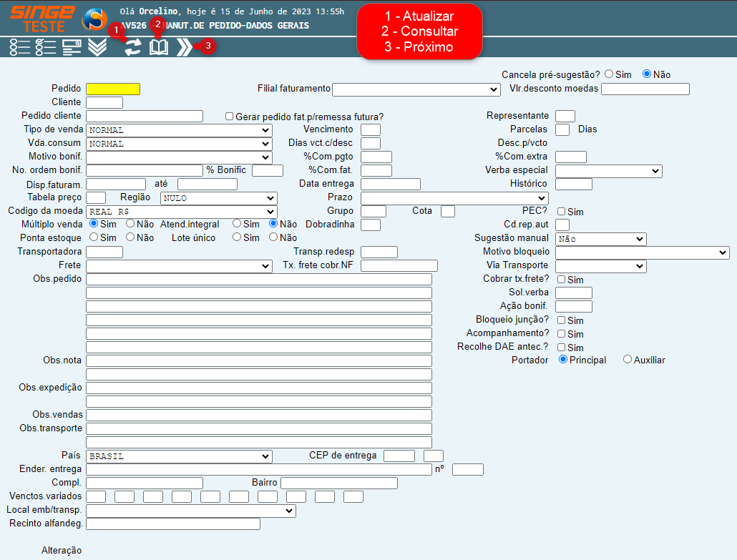Click the SINGE TESTE logo

pos(43,19)
